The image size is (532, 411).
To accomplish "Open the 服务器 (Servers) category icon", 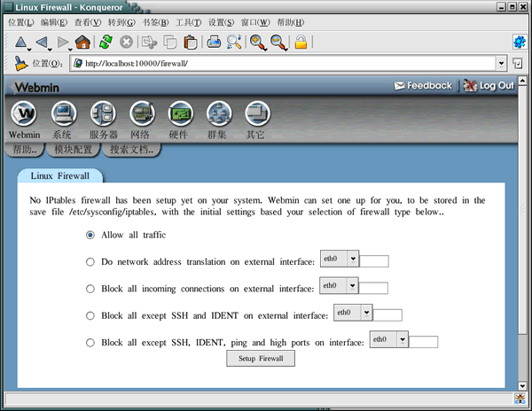I will tap(103, 113).
